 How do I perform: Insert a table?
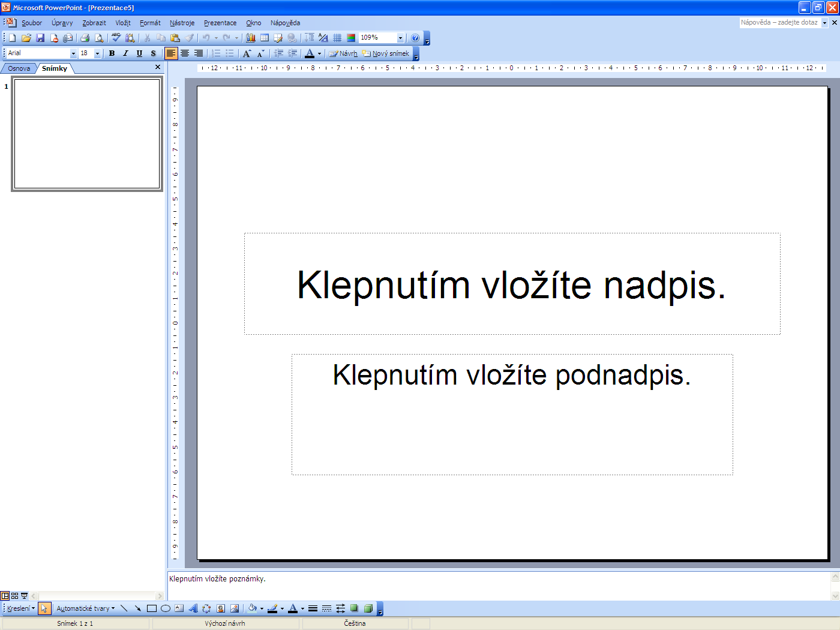click(x=265, y=38)
